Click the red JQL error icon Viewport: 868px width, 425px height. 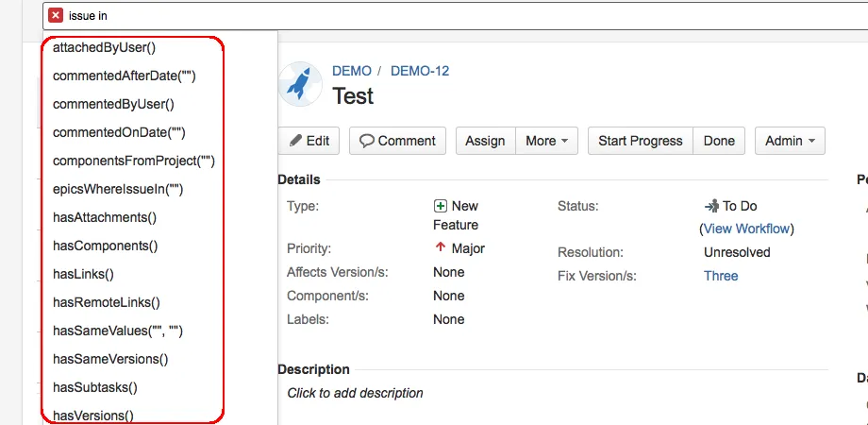click(x=56, y=15)
